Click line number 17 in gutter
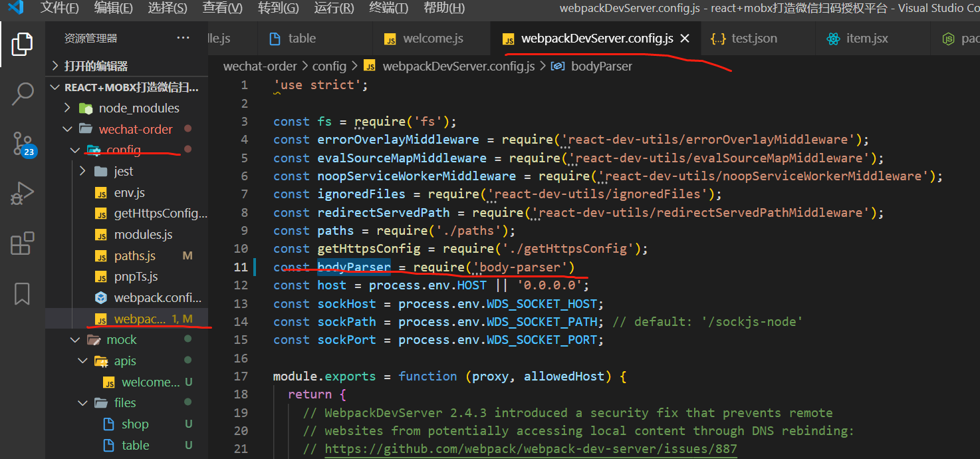The height and width of the screenshot is (459, 980). point(241,376)
